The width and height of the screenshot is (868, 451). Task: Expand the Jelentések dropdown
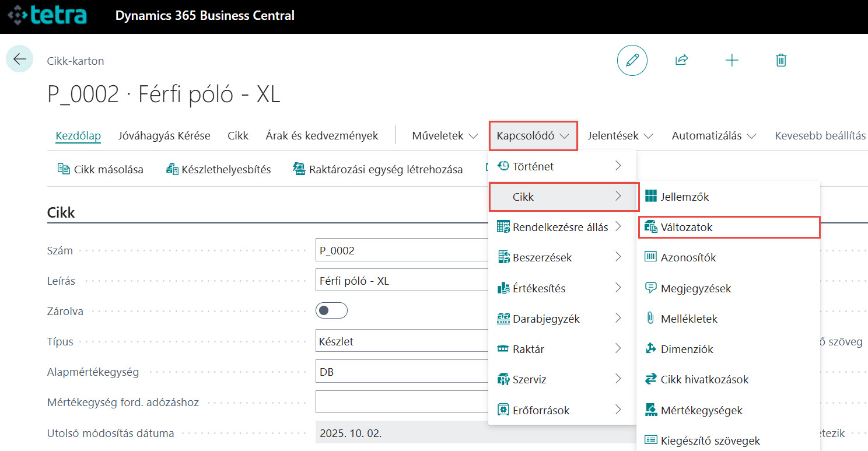(x=620, y=136)
